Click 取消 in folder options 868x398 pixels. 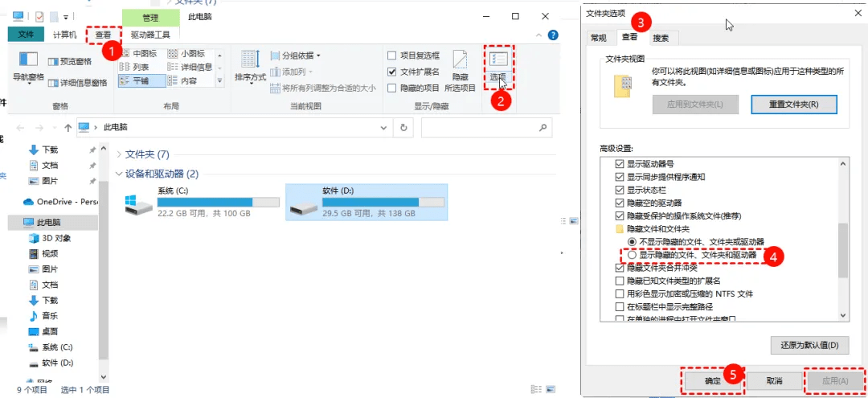pos(775,381)
